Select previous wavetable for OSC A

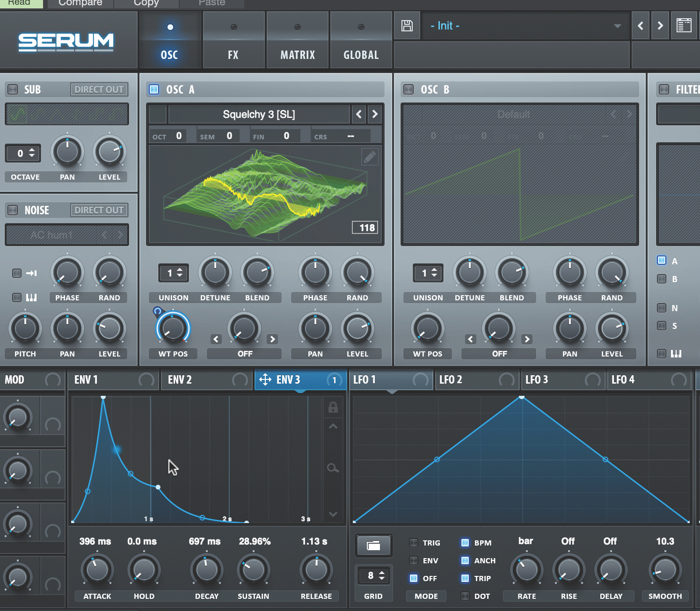coord(359,114)
